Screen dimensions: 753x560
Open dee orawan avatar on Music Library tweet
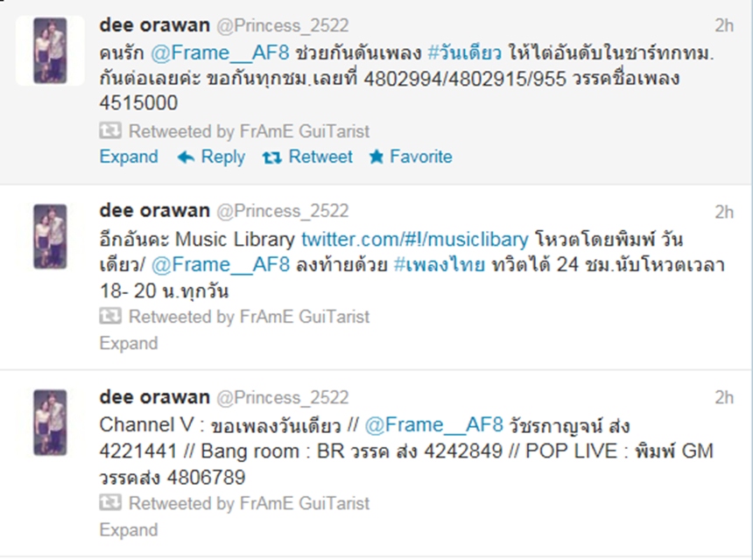(x=50, y=236)
